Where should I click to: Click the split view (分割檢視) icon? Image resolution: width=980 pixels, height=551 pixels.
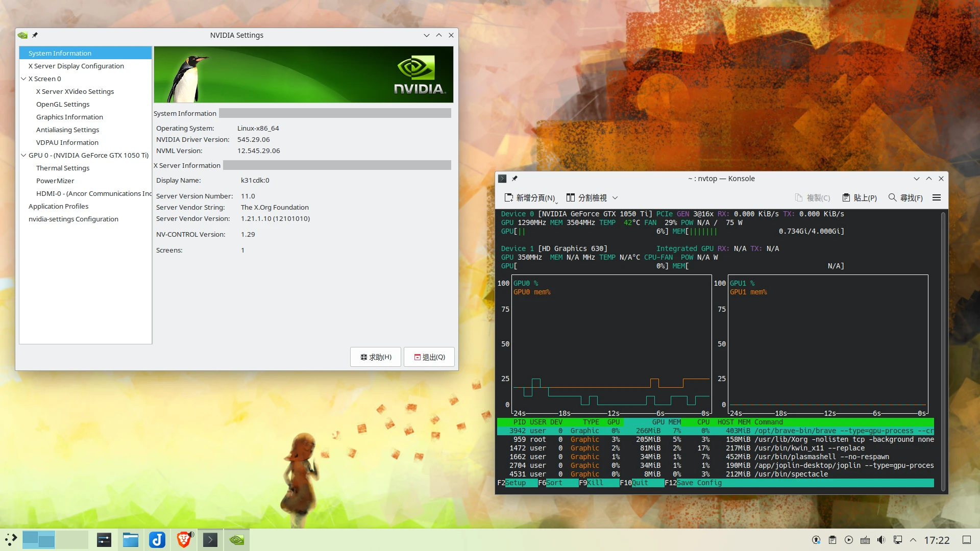click(x=571, y=197)
